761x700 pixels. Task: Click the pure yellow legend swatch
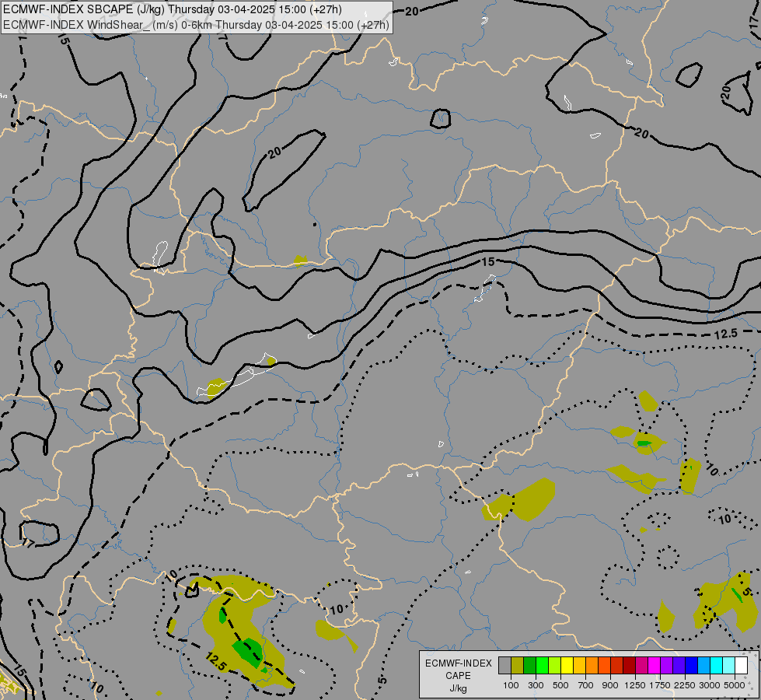(x=567, y=666)
